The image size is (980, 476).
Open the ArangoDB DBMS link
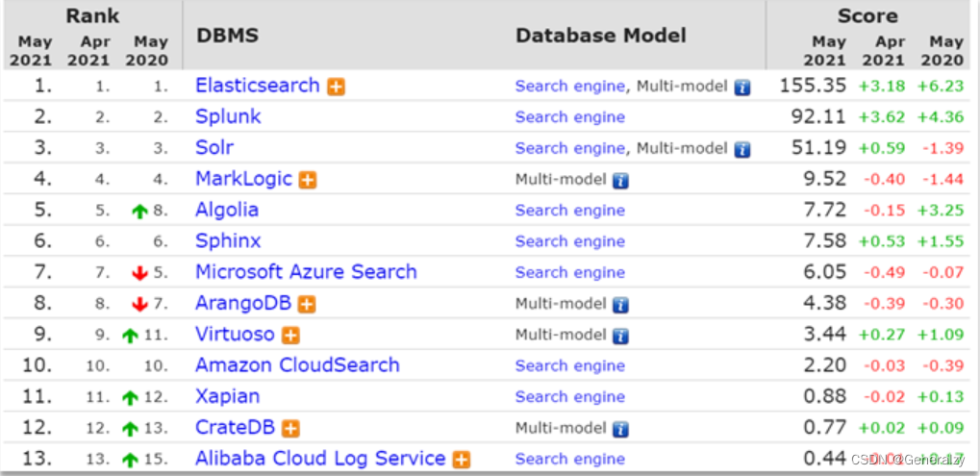pos(243,304)
